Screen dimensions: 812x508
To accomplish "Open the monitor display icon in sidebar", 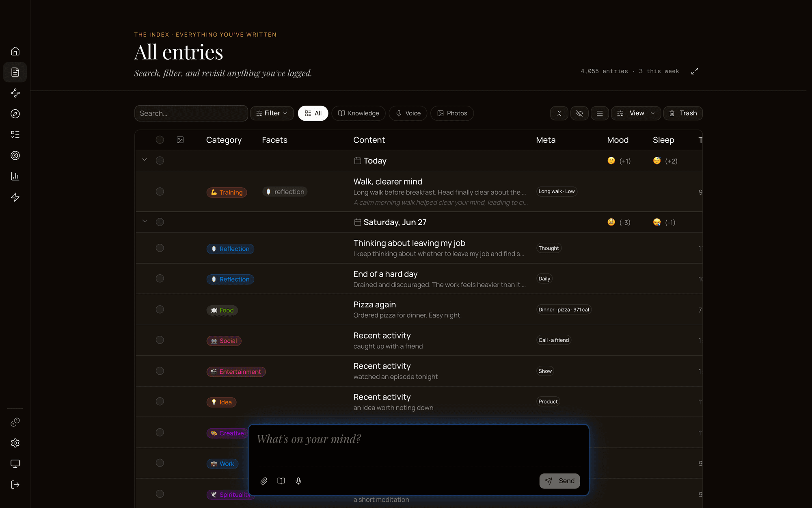I will tap(15, 464).
